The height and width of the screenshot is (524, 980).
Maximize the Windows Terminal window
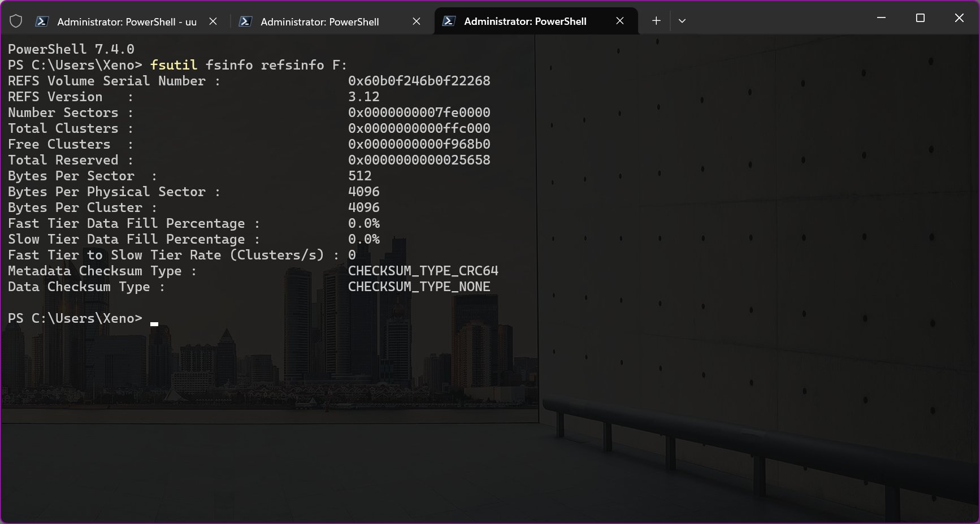pyautogui.click(x=920, y=18)
